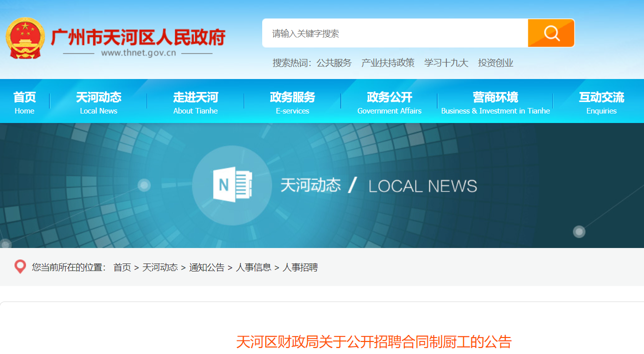Screen dimensions: 644x354
Task: Click the national emblem logo
Action: pos(25,38)
